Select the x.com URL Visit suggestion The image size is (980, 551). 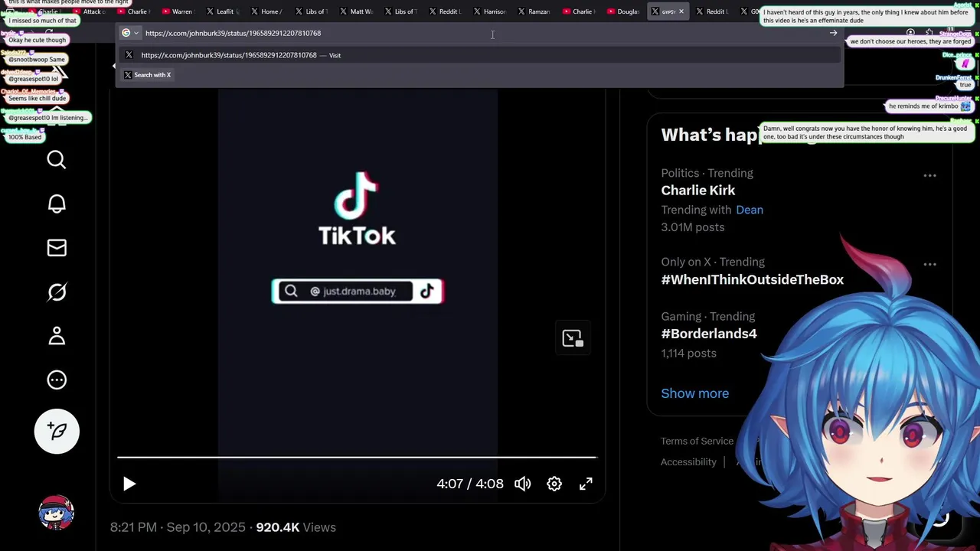pyautogui.click(x=480, y=55)
